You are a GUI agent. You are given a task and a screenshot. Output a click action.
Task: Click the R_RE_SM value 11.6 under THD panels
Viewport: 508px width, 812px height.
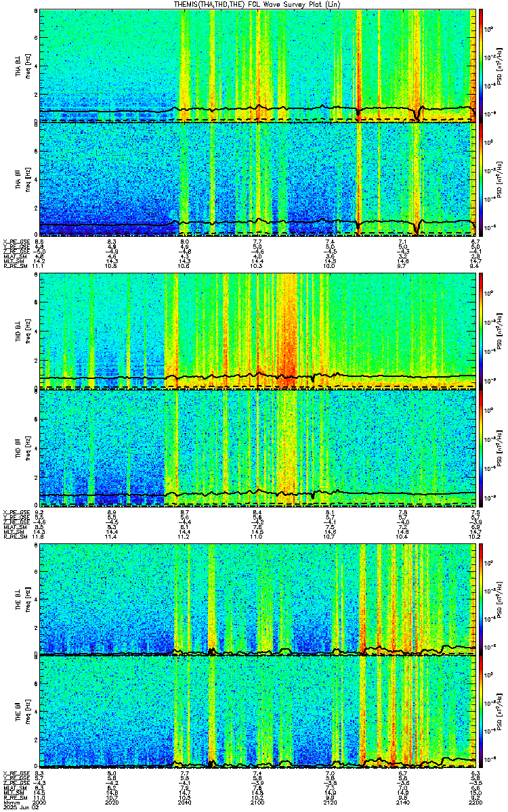[x=39, y=537]
